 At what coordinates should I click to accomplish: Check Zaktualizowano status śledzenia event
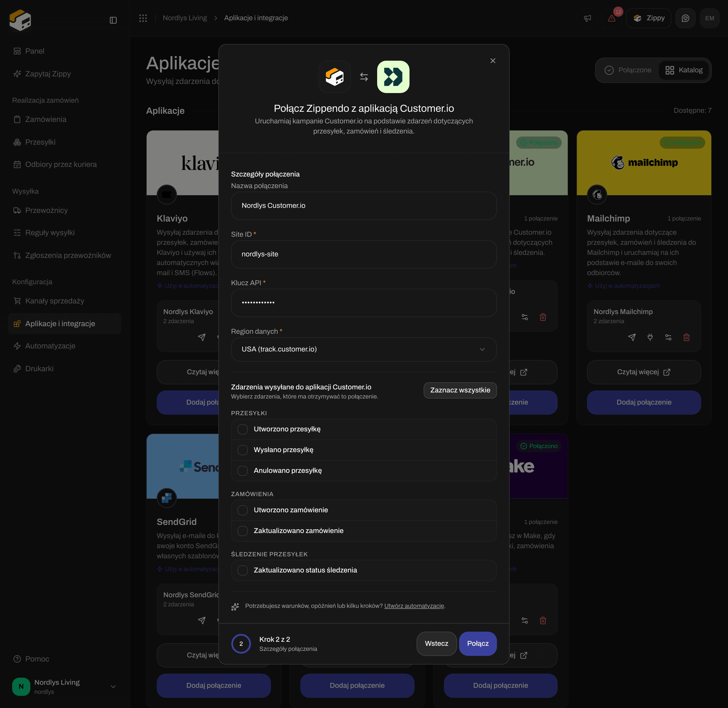[243, 570]
